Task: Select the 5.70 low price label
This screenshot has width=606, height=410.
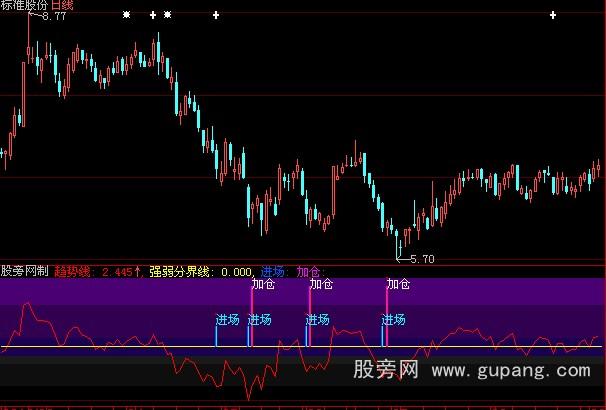Action: coord(422,259)
